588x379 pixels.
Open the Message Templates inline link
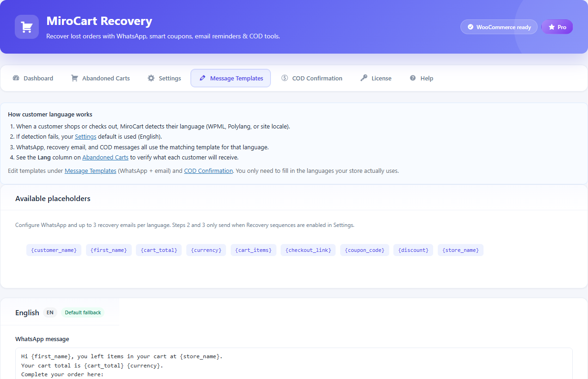(91, 171)
